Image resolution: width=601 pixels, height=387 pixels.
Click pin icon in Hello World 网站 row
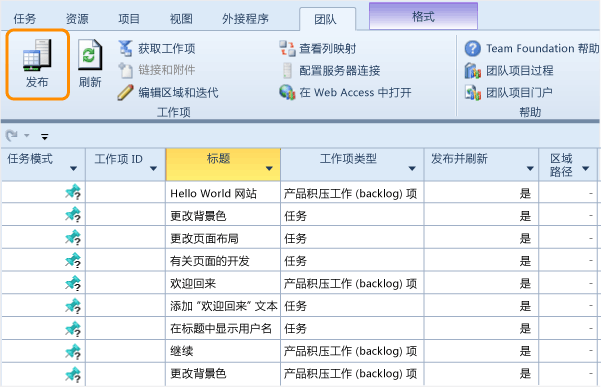click(x=73, y=192)
